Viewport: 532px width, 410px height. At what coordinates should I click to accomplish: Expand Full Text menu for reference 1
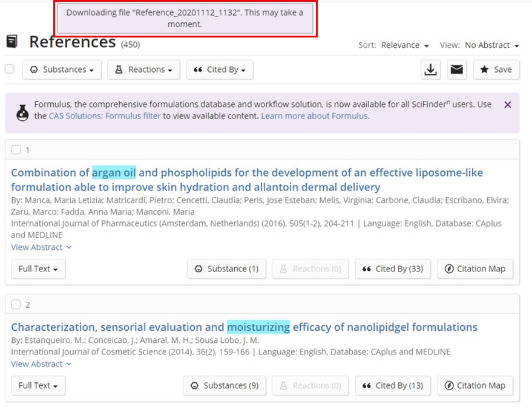tap(38, 269)
